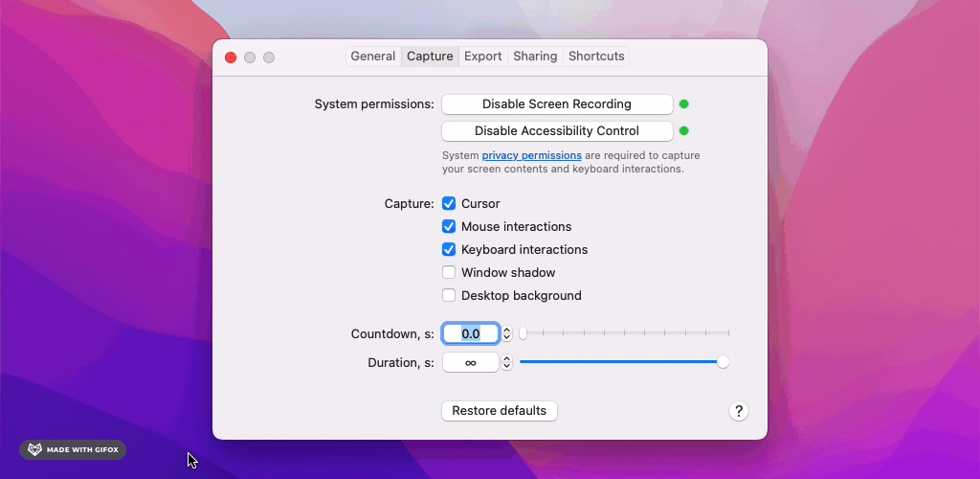980x479 pixels.
Task: Click the Duration stepper arrows
Action: click(x=507, y=363)
